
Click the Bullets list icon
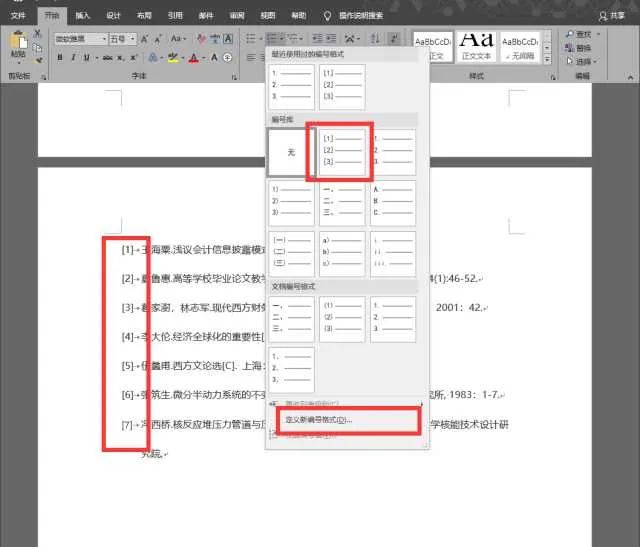(x=251, y=39)
